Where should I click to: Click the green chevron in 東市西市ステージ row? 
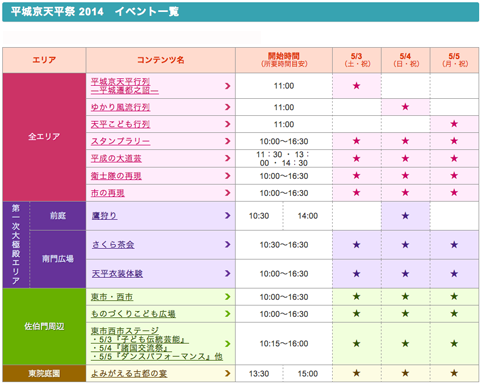tap(228, 344)
